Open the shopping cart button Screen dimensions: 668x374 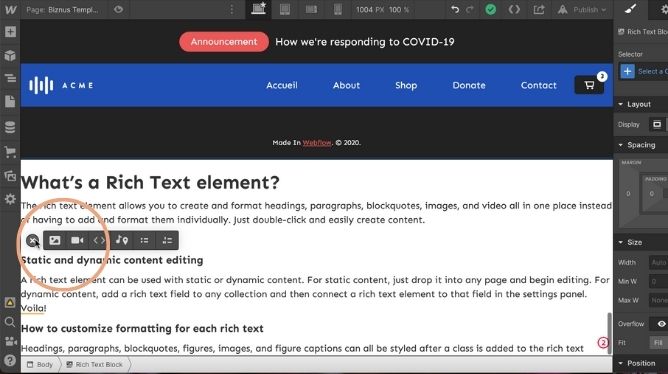(x=589, y=85)
